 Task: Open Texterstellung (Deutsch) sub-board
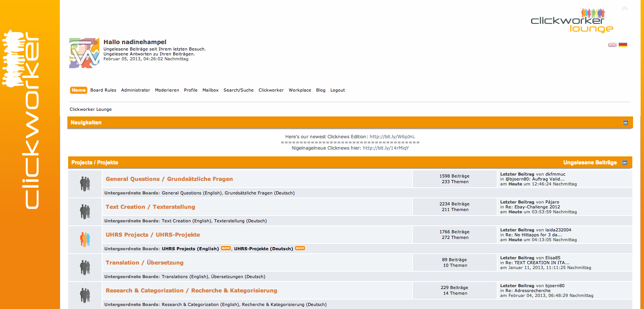[x=241, y=221]
